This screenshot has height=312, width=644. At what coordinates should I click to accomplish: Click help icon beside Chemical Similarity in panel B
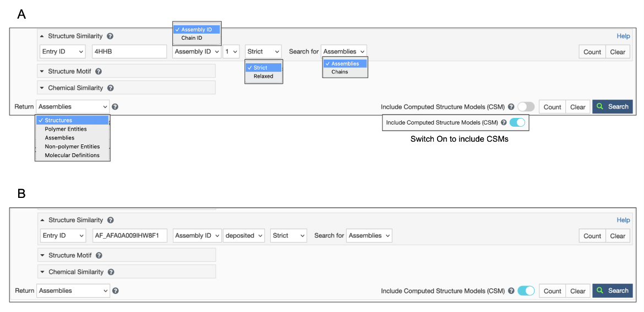pos(111,272)
